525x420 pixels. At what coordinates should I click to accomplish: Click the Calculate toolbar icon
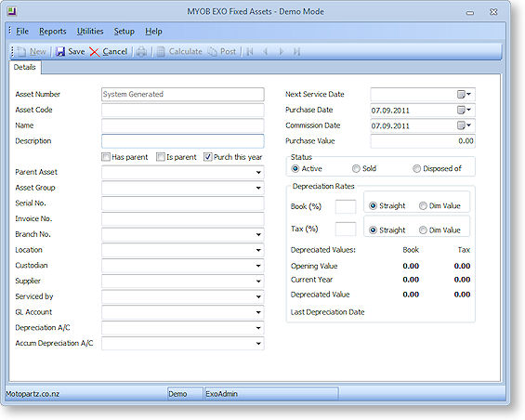tap(161, 52)
